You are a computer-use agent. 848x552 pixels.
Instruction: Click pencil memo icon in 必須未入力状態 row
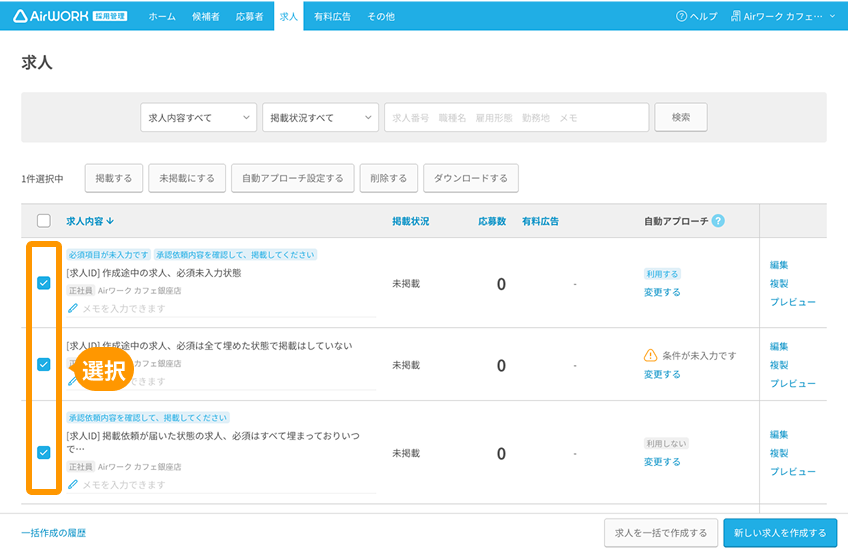(72, 308)
